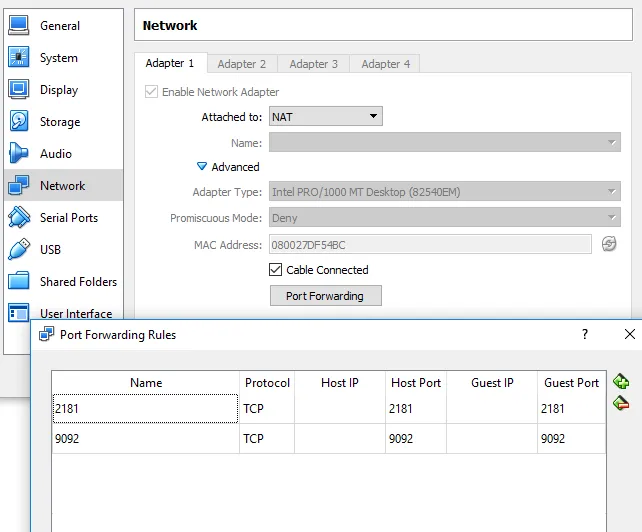Open the System settings section
The image size is (642, 532).
coord(58,58)
